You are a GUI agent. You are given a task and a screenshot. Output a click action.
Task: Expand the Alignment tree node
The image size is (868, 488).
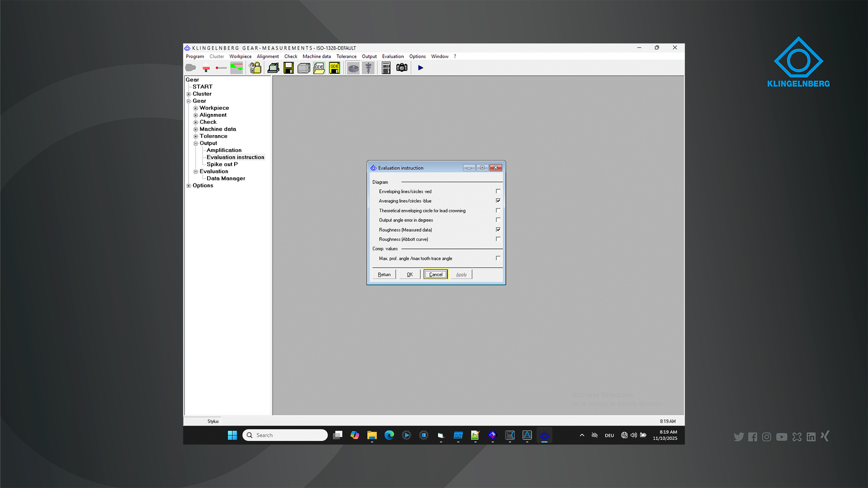pos(196,115)
